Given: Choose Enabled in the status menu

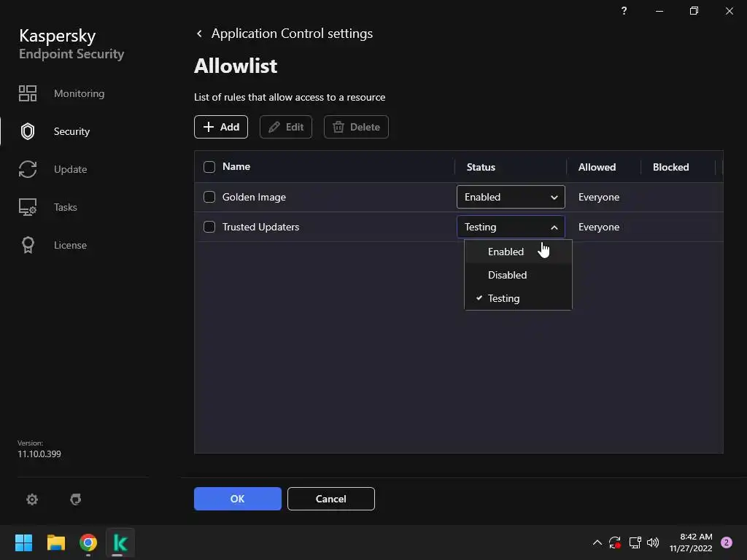Looking at the screenshot, I should [x=518, y=252].
